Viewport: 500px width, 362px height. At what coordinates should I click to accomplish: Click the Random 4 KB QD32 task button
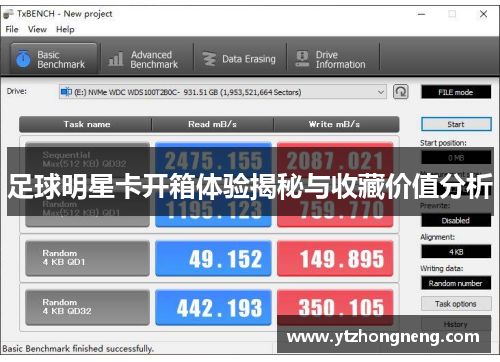(87, 307)
